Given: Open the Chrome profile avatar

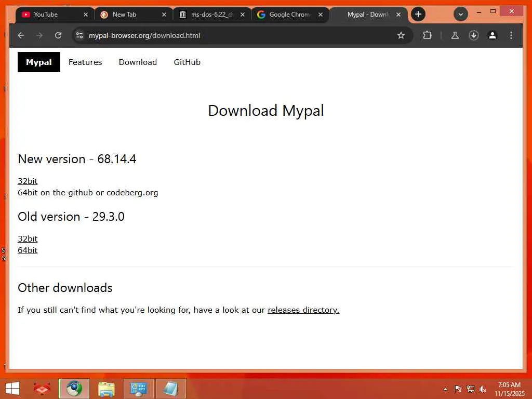Looking at the screenshot, I should [493, 35].
